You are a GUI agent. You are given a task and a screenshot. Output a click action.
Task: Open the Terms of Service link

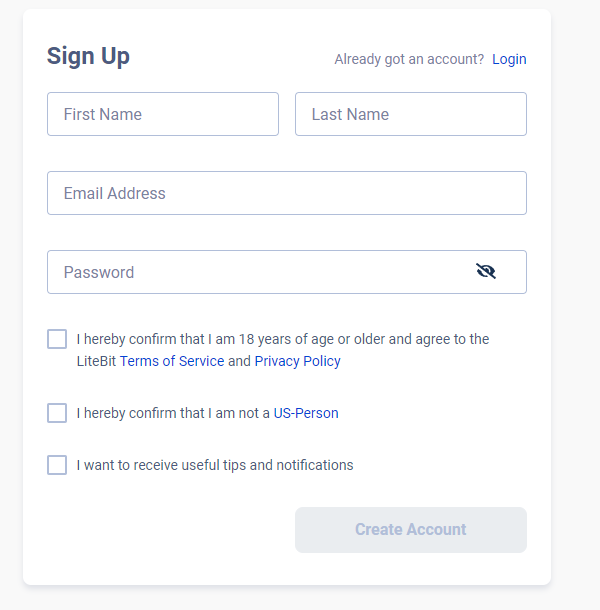tap(172, 361)
